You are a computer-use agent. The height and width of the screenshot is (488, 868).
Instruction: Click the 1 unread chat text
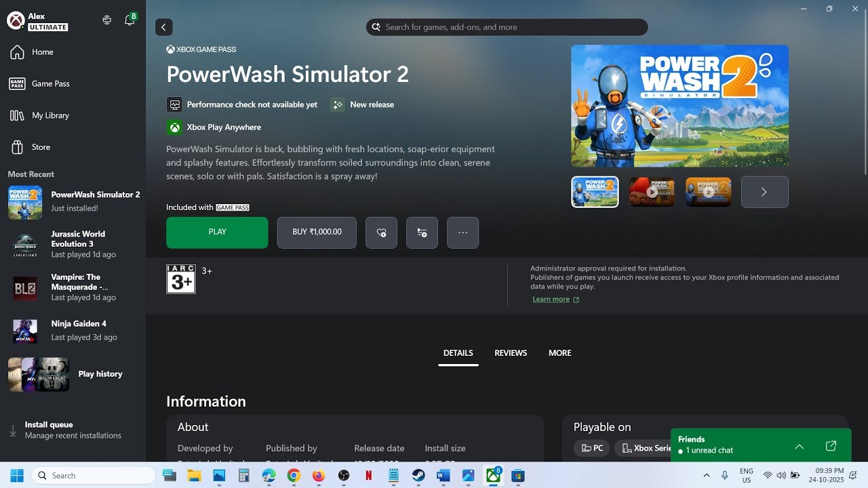point(709,451)
